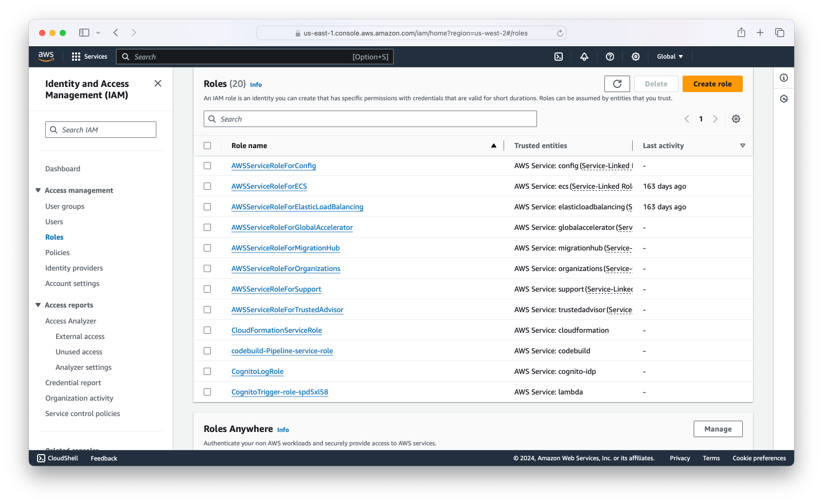Open Credential report in sidebar
Image resolution: width=823 pixels, height=504 pixels.
[x=73, y=383]
